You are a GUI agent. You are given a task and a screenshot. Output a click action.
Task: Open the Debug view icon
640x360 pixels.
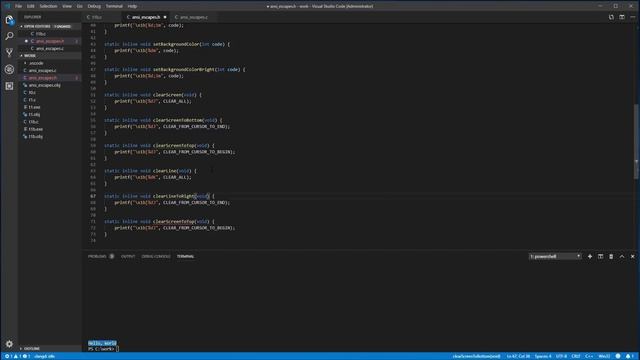pos(9,69)
